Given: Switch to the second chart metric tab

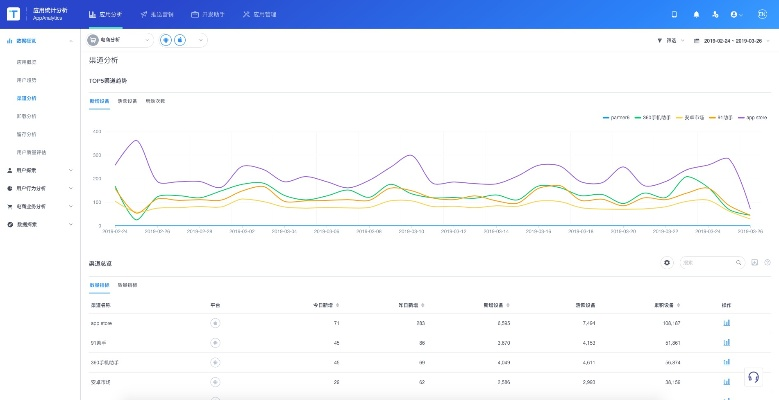Looking at the screenshot, I should tap(127, 101).
